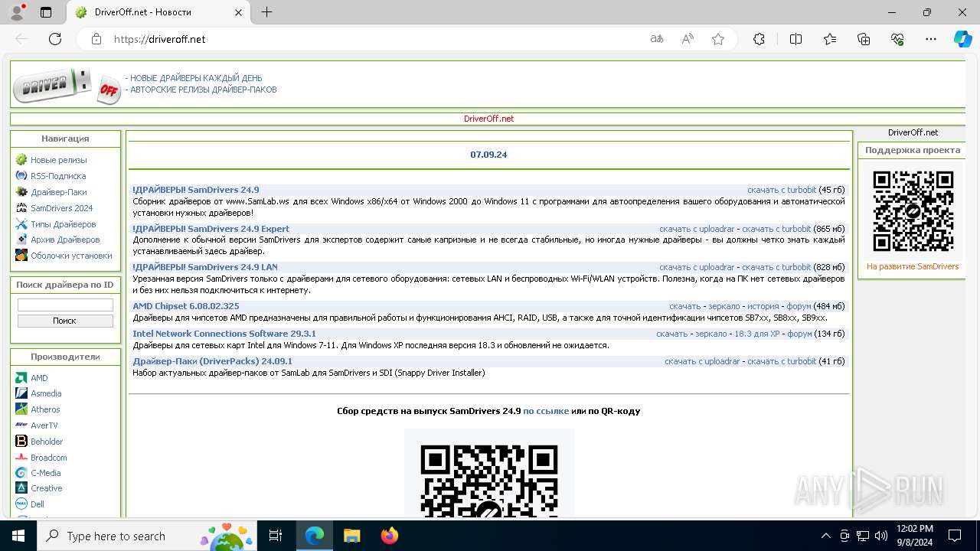Click the DriverOff USB logo image
980x551 pixels.
coord(67,86)
